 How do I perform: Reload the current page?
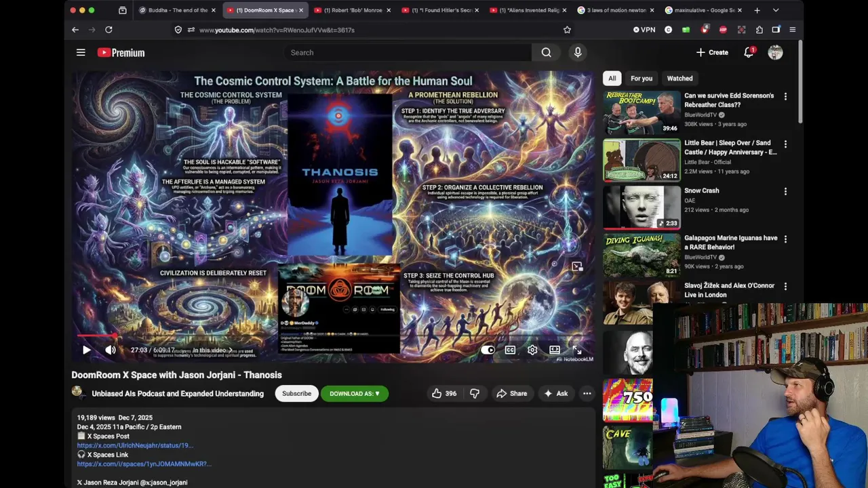coord(108,30)
